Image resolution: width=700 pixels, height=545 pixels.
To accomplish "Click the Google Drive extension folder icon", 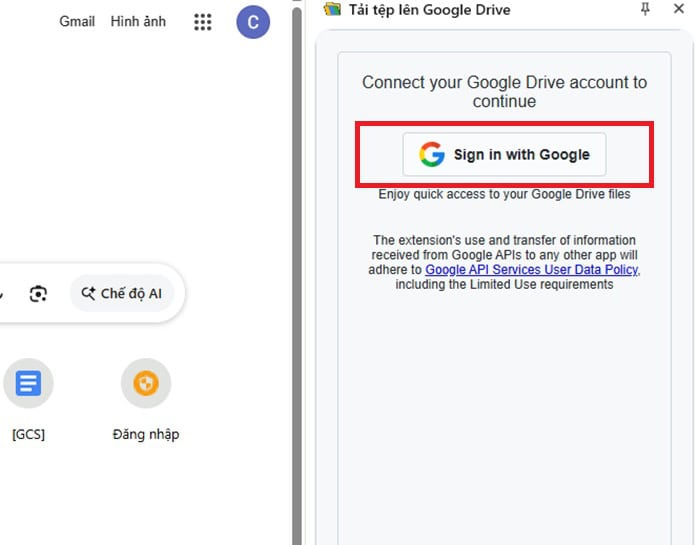I will (332, 9).
